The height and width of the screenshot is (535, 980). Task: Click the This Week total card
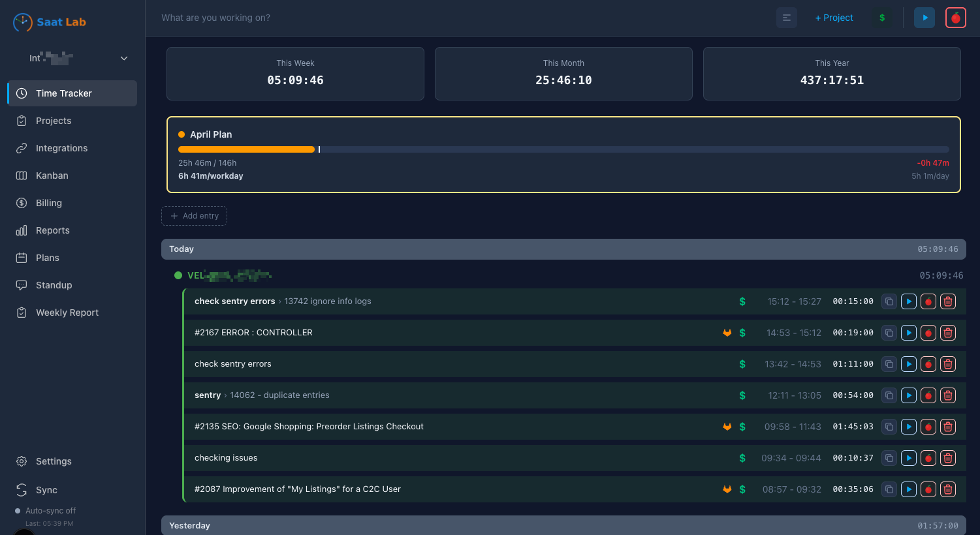click(x=295, y=74)
